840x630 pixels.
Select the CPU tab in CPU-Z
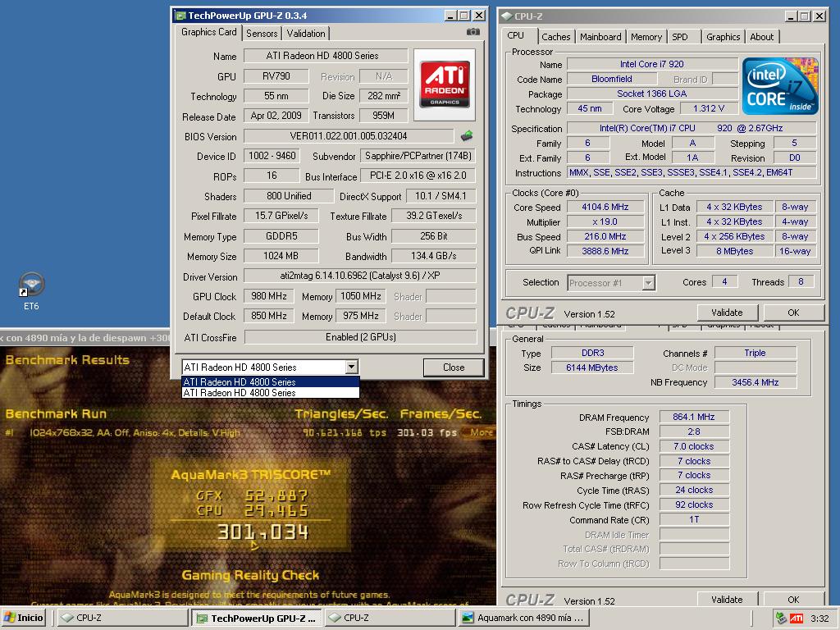515,35
